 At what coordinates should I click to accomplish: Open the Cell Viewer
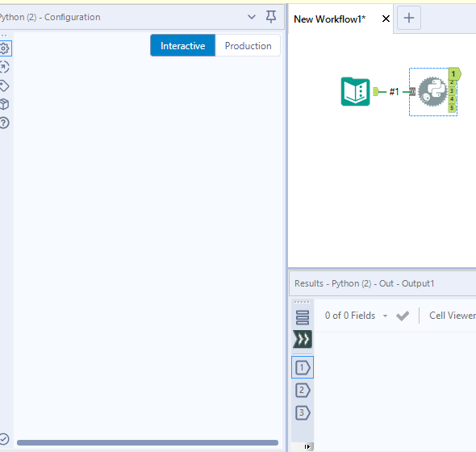453,316
